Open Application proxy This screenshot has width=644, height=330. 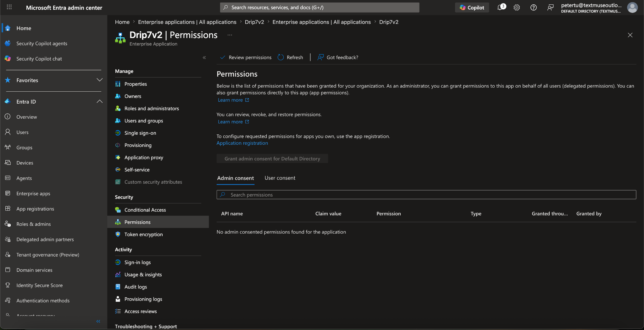coord(144,157)
